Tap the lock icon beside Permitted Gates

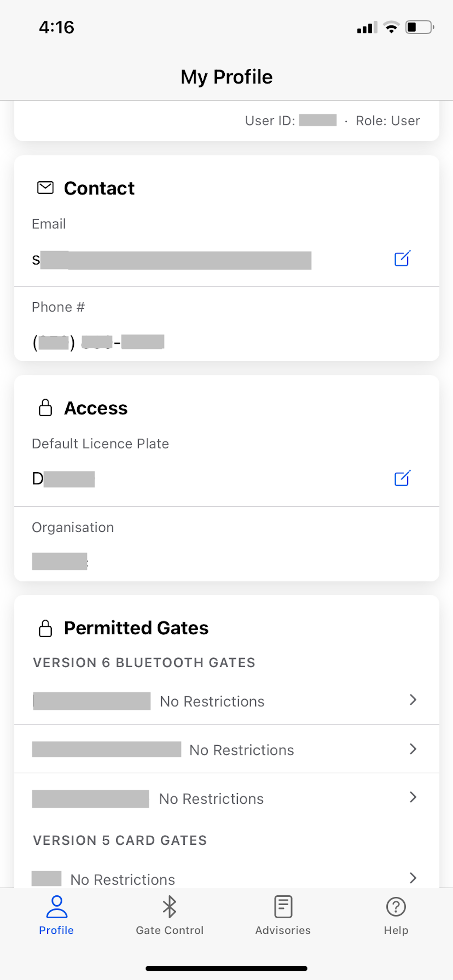pos(45,628)
